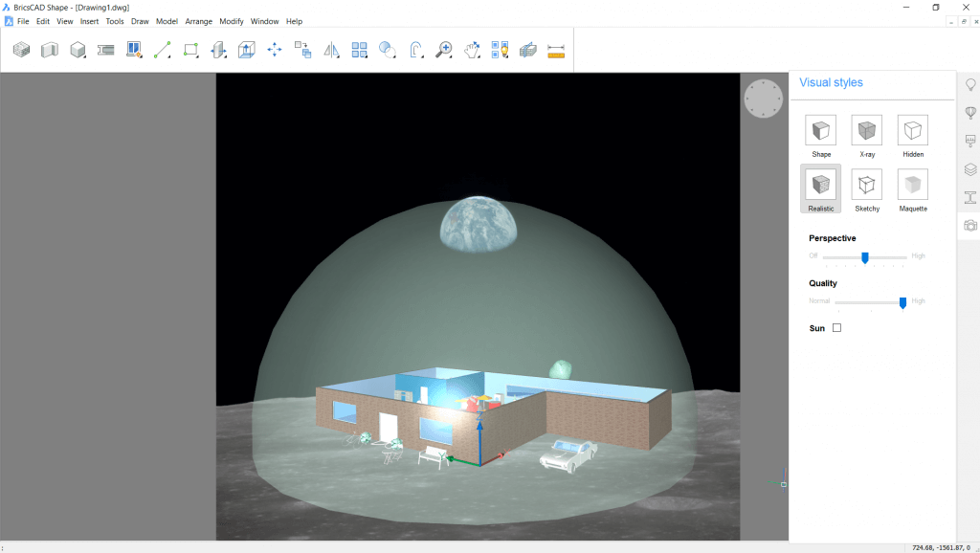Select the Measure ruler tool

coord(556,51)
